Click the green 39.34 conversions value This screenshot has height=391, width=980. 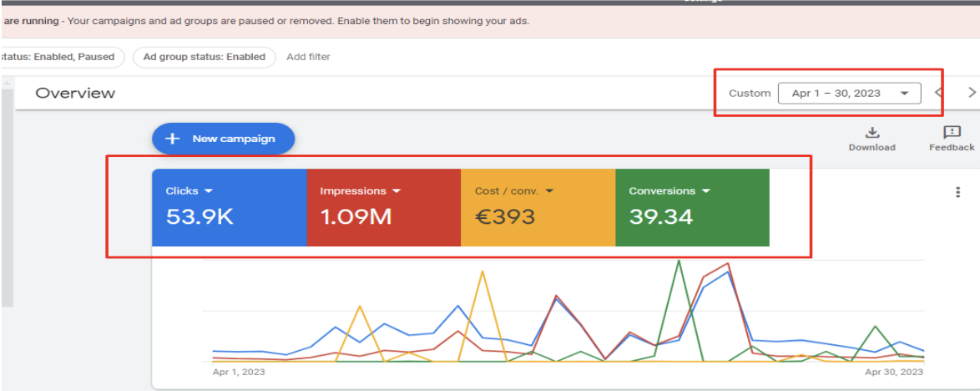[x=660, y=217]
